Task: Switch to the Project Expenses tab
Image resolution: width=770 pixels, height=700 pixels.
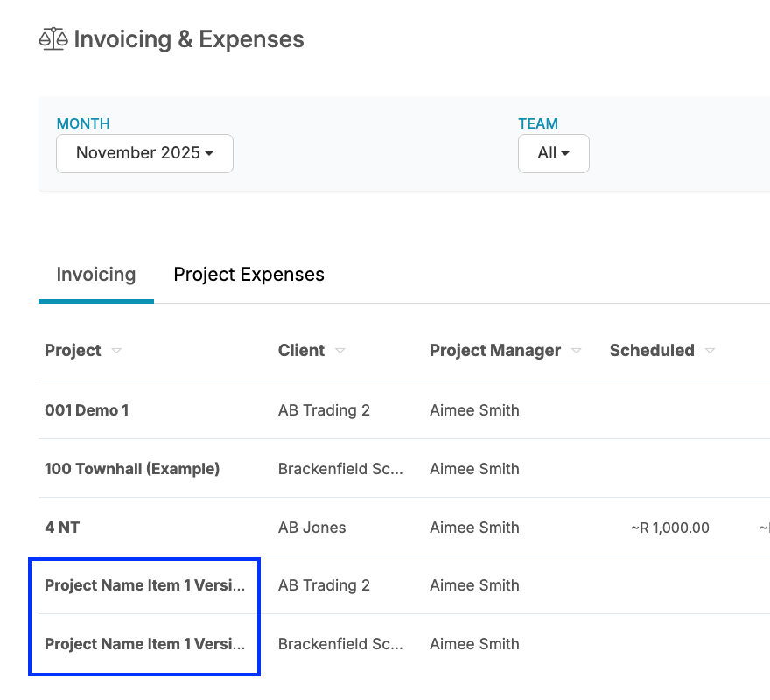Action: pyautogui.click(x=249, y=275)
